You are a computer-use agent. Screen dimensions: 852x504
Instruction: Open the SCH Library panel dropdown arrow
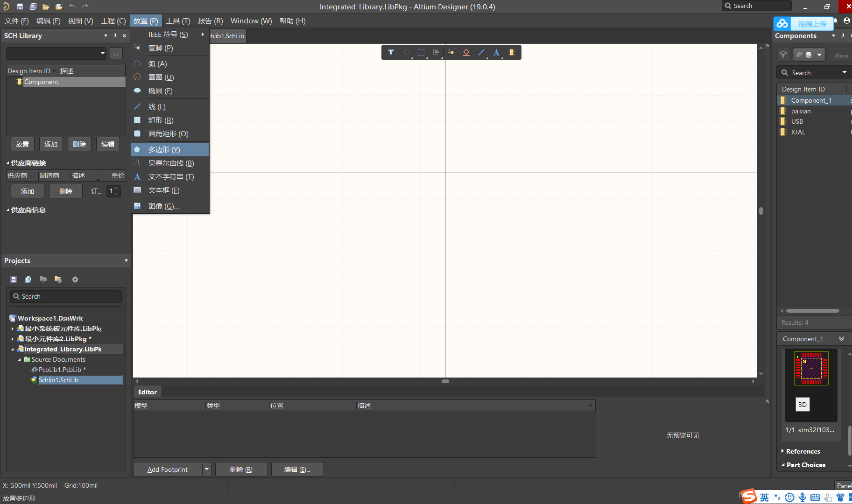tap(106, 35)
